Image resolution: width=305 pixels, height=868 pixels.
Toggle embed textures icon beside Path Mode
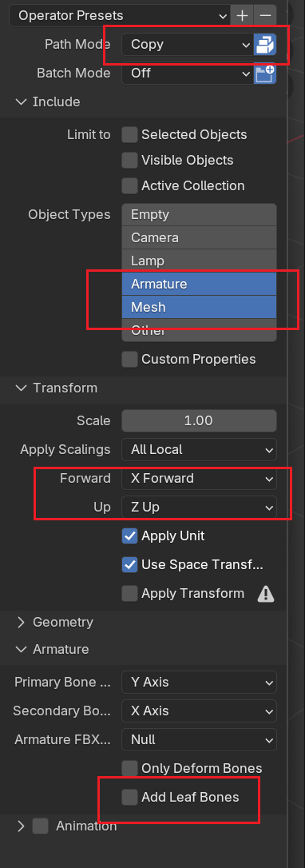pyautogui.click(x=264, y=45)
